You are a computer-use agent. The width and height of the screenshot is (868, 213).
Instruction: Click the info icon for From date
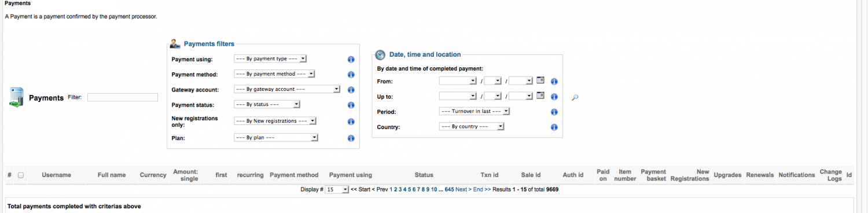[554, 82]
